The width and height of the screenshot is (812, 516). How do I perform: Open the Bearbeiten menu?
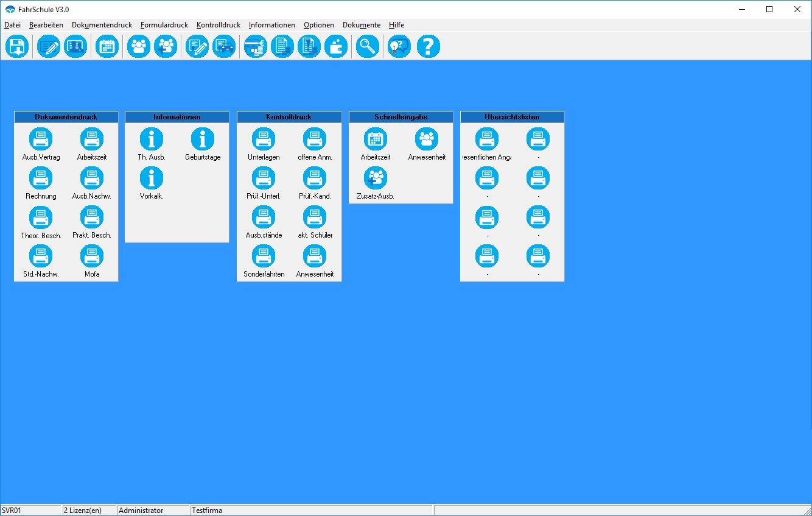click(x=46, y=25)
